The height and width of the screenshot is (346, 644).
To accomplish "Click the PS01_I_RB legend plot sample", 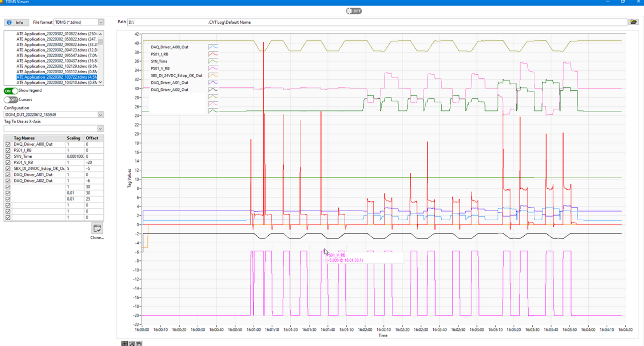I will pyautogui.click(x=213, y=54).
